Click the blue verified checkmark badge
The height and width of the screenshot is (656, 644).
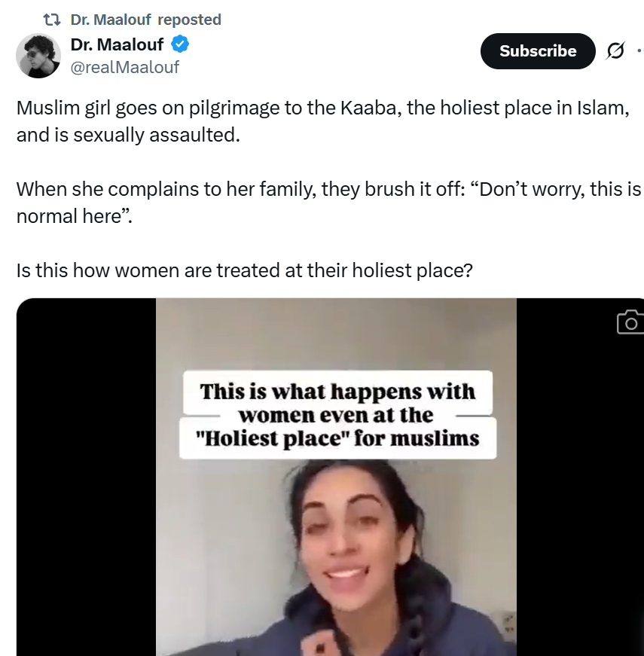pyautogui.click(x=181, y=44)
